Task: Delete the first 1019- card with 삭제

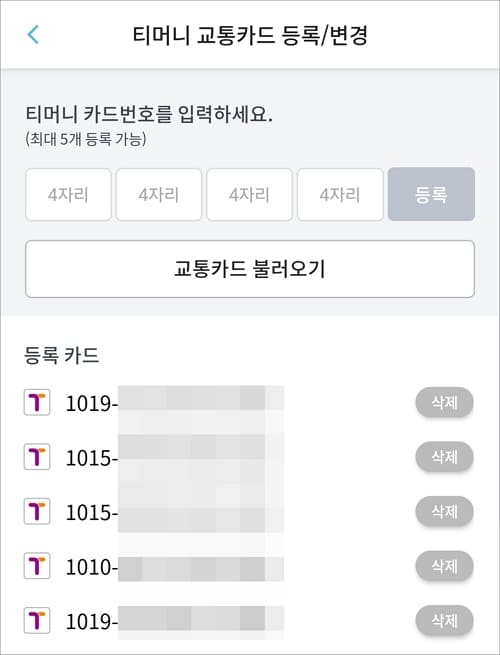Action: pyautogui.click(x=444, y=403)
